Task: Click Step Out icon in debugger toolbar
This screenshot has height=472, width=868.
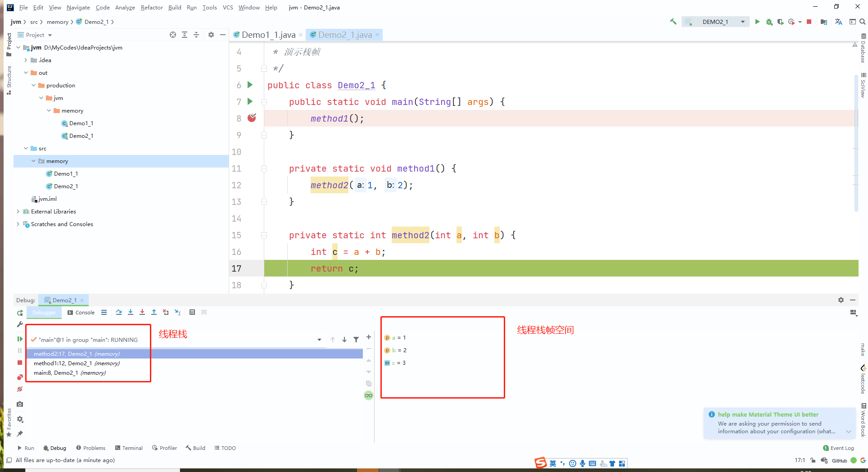Action: click(154, 312)
